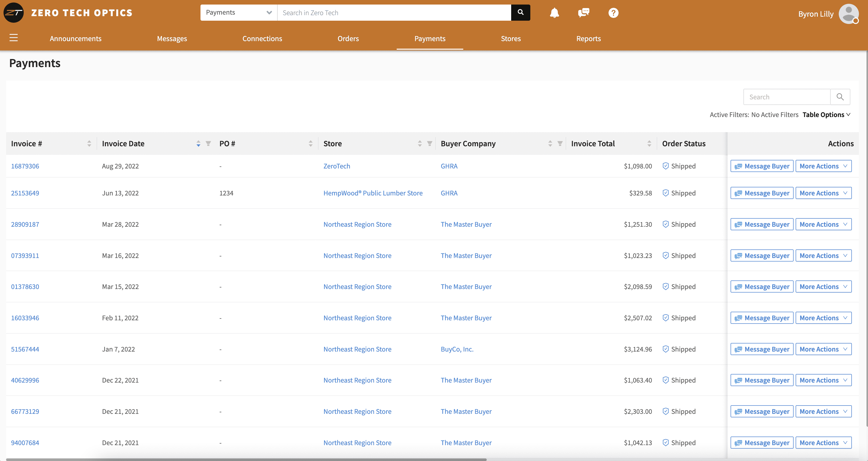This screenshot has height=461, width=868.
Task: Open Northeast Region Store link for invoice 51567444
Action: pos(357,349)
